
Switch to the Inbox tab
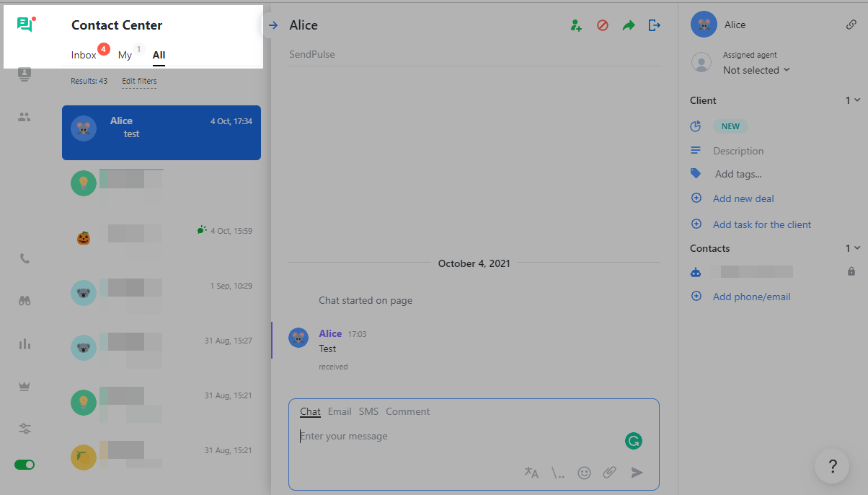point(84,55)
